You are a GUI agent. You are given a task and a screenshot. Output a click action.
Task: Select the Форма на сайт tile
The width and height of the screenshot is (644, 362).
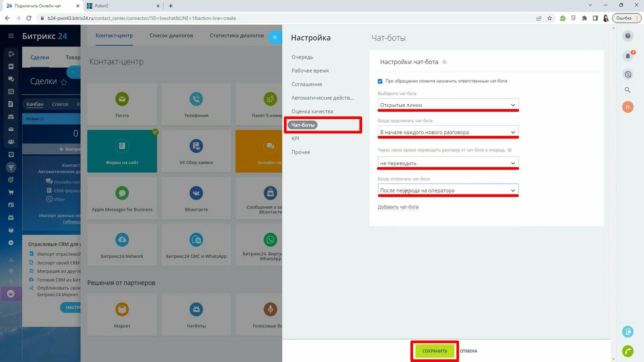pyautogui.click(x=122, y=151)
